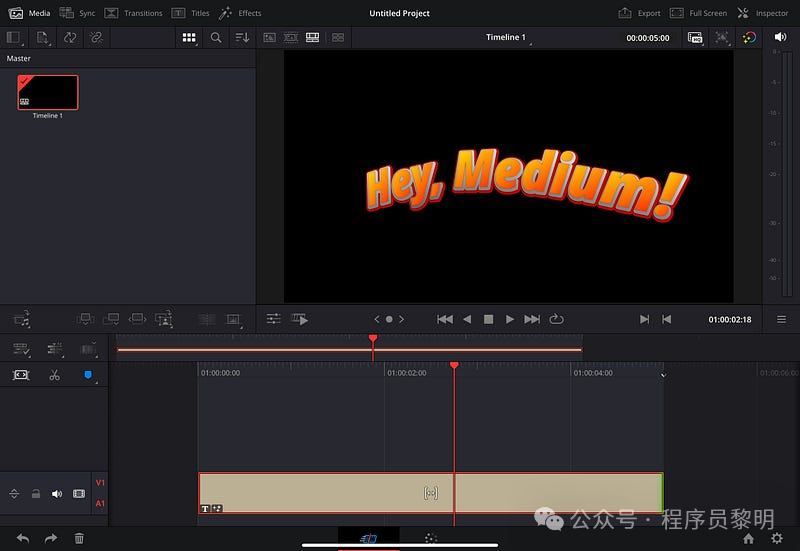Expand the media pool sort options

point(242,37)
